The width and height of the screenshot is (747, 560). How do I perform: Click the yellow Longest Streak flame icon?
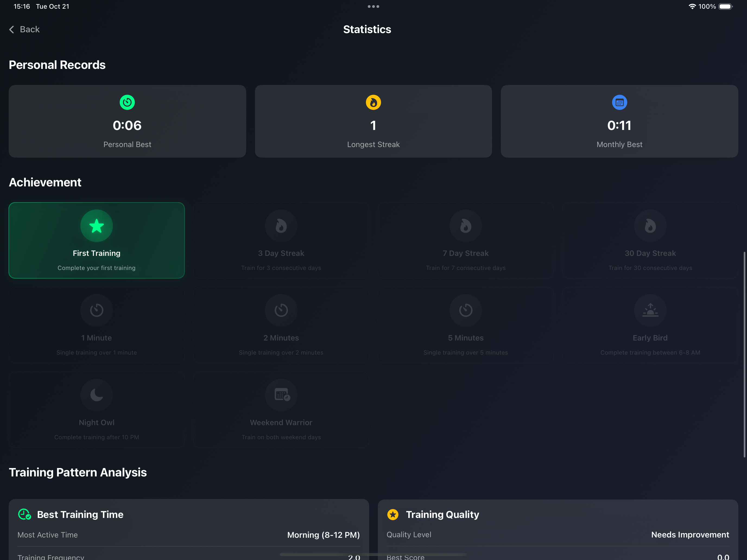pyautogui.click(x=373, y=102)
